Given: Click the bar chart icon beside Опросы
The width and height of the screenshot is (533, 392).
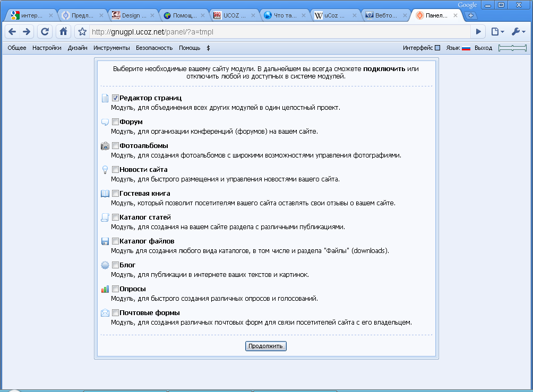Looking at the screenshot, I should pos(105,289).
